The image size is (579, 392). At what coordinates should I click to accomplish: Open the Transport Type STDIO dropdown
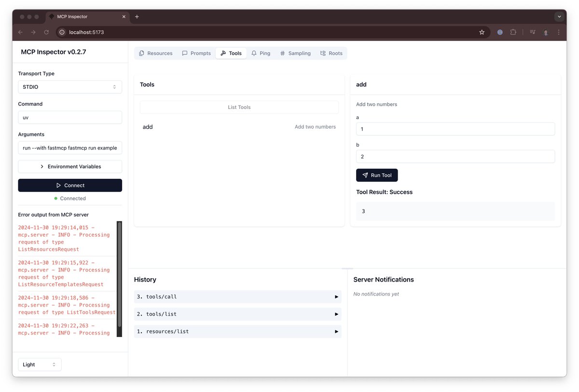(x=70, y=87)
